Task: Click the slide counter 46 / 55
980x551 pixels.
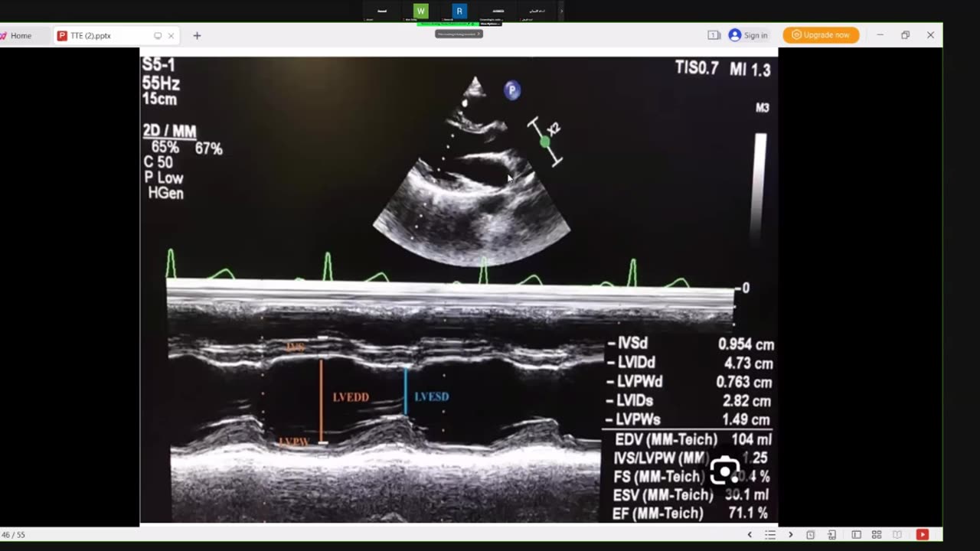Action: pos(13,535)
